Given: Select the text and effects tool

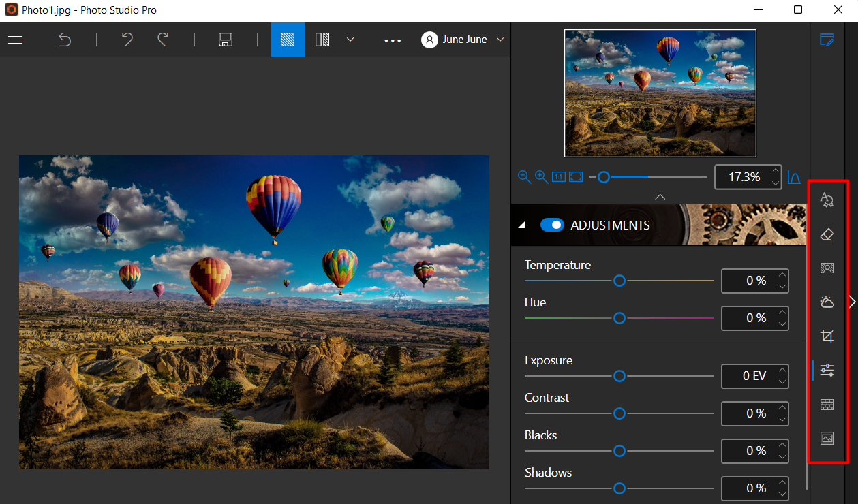Looking at the screenshot, I should tap(827, 200).
